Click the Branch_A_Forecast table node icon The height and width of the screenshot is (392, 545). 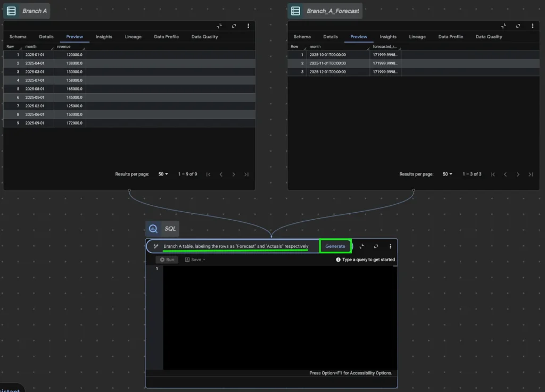(296, 11)
